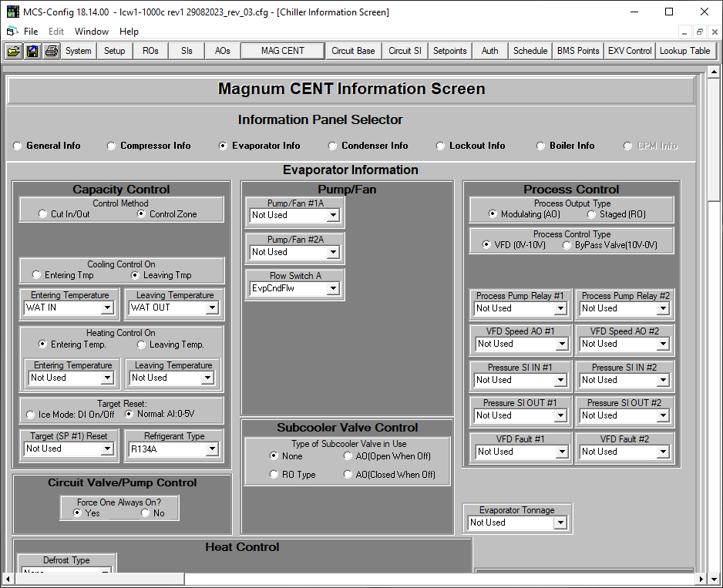This screenshot has width=723, height=588.
Task: Set Force One Always On to No
Action: [x=146, y=513]
